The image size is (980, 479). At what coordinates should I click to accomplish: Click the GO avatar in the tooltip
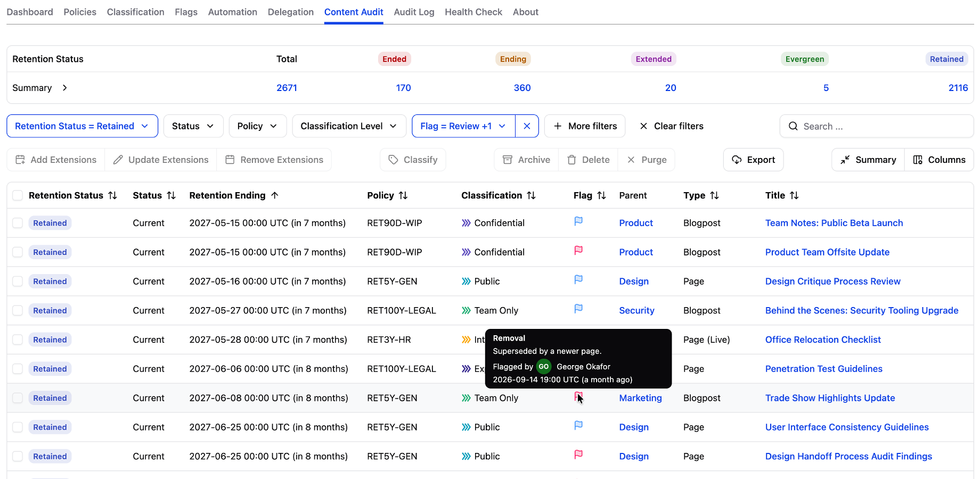click(x=544, y=367)
